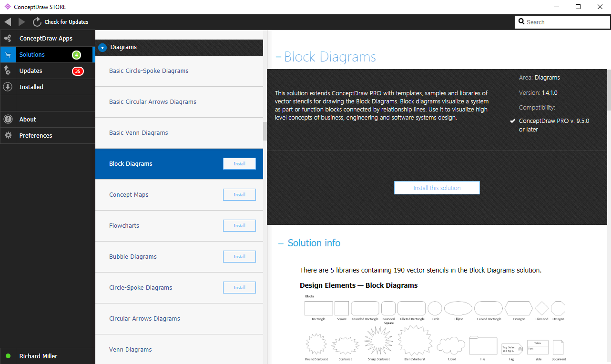Click the ConceptDraw Apps sidebar icon
The image size is (611, 364).
point(8,39)
